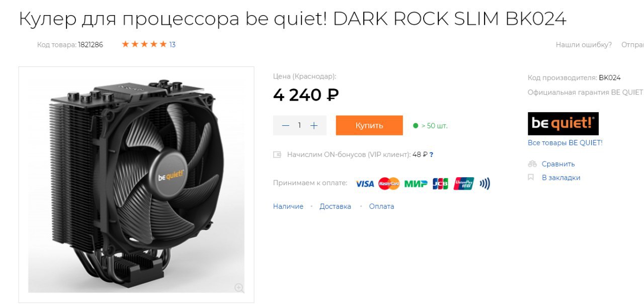Click the contactless payment icon
644x304 pixels.
(485, 184)
